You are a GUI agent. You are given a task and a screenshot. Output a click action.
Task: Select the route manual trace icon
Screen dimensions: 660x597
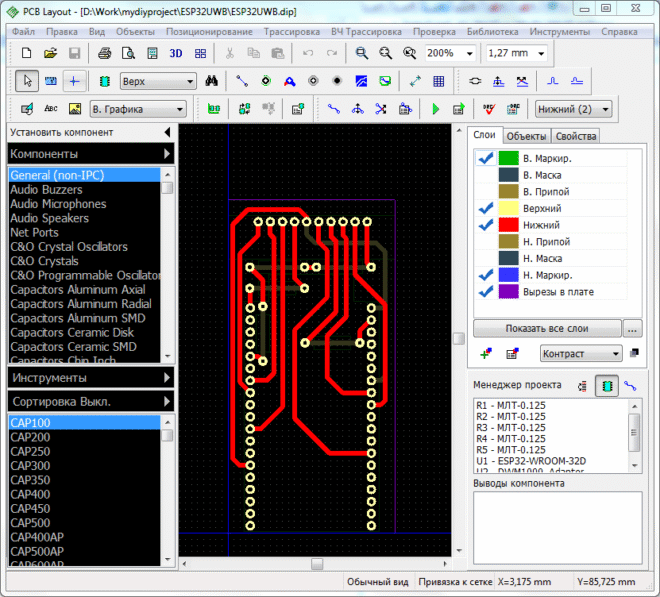click(x=334, y=109)
